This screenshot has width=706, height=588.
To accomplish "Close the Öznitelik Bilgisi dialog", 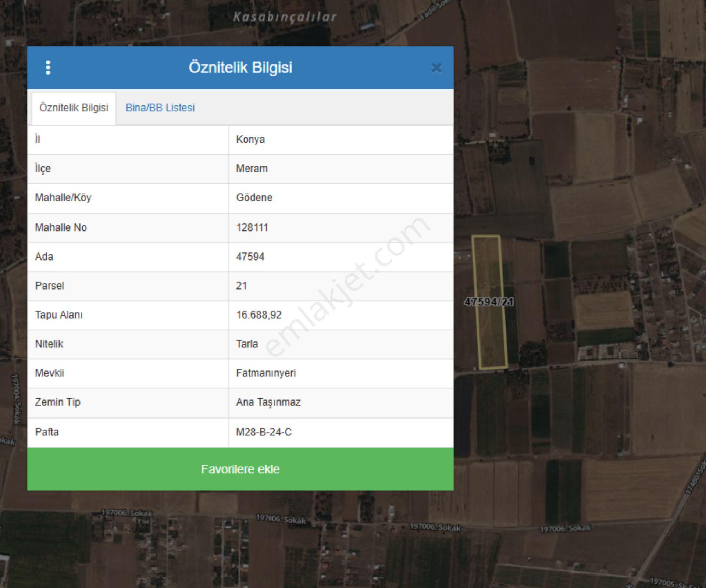I will tap(436, 68).
